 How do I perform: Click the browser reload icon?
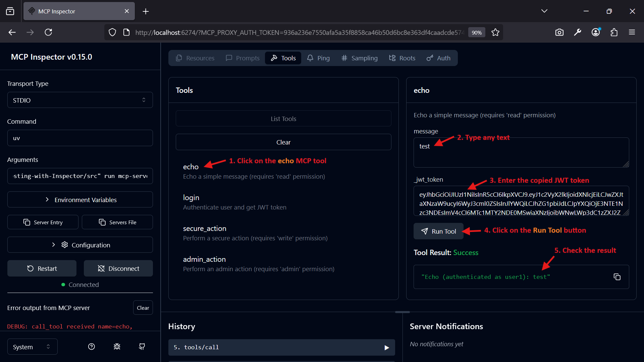coord(48,32)
